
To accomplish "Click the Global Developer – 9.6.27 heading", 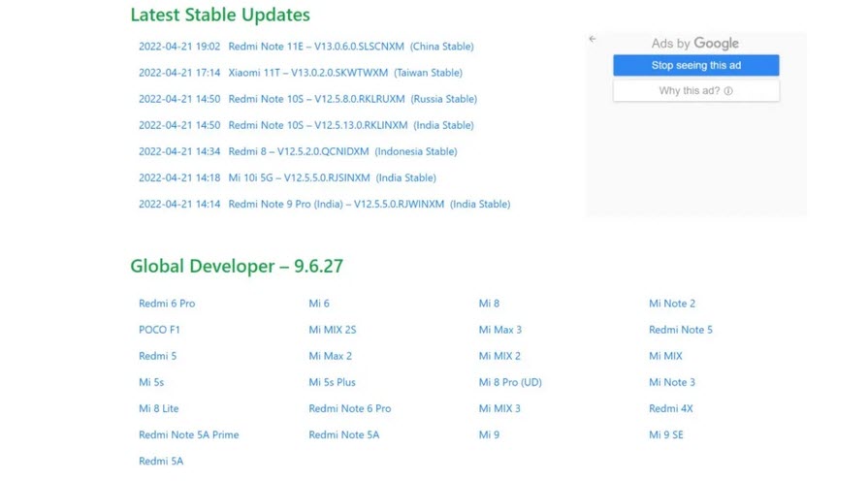I will [x=237, y=267].
